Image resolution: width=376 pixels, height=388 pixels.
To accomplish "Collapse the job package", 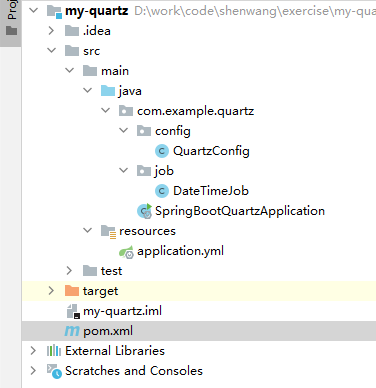I will click(x=124, y=171).
